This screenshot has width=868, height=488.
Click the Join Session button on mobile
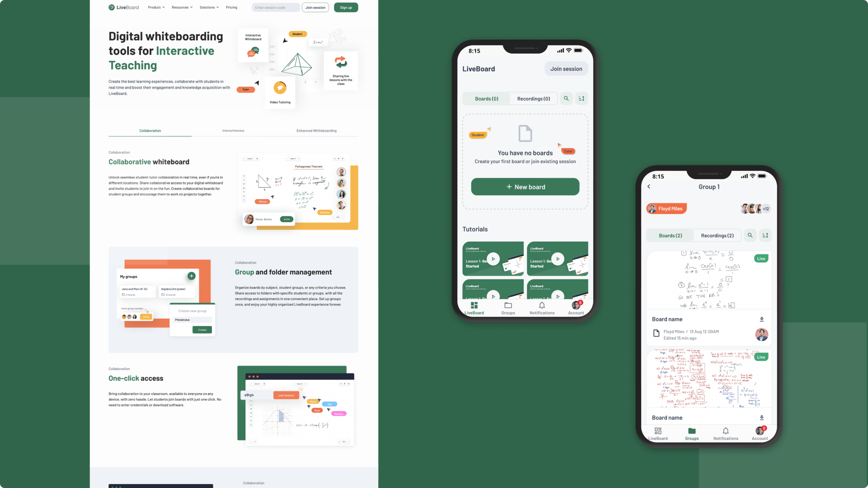(566, 69)
